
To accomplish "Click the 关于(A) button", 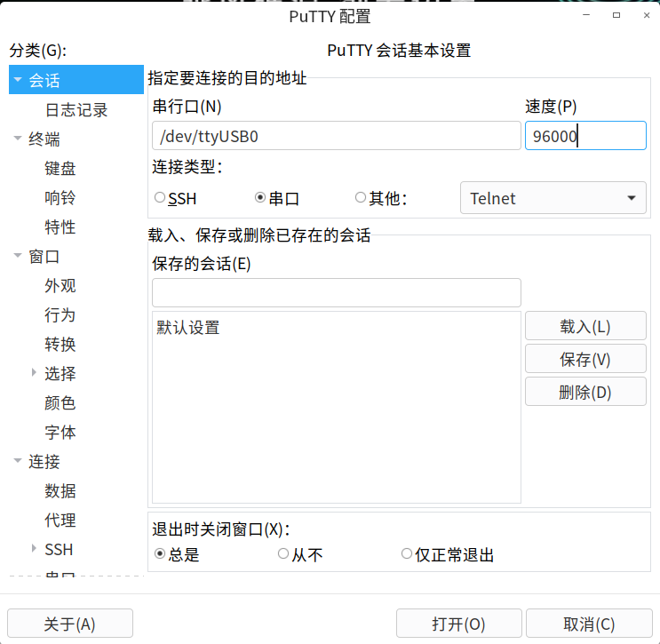I will 70,624.
